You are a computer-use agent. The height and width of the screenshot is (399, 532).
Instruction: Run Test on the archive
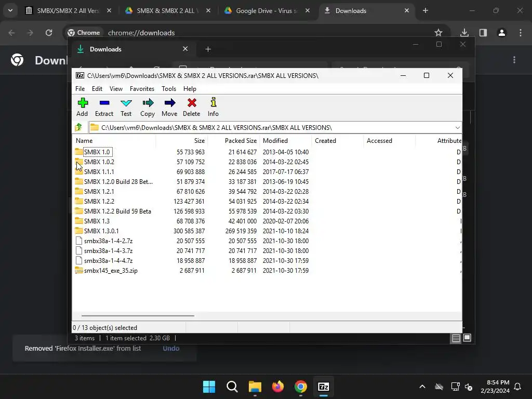[x=126, y=107]
